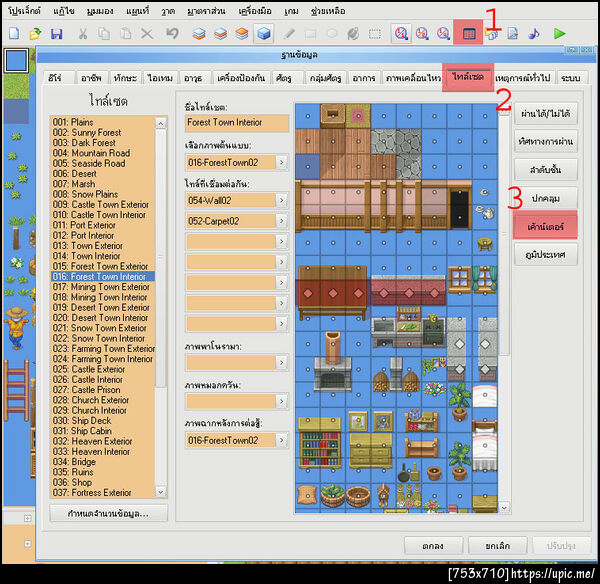Choose the Rectangle drawing tool
Screen dimensions: 600x584
coord(310,34)
